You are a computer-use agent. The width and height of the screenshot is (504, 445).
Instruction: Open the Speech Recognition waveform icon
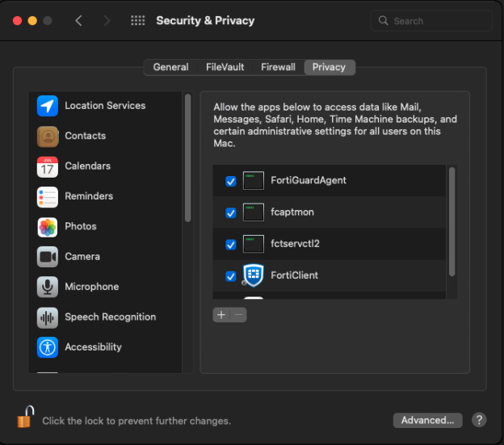(x=47, y=317)
